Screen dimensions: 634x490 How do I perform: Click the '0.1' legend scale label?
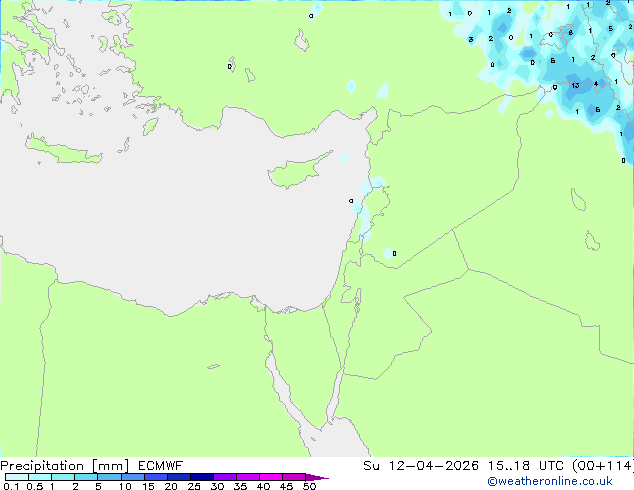(x=11, y=486)
